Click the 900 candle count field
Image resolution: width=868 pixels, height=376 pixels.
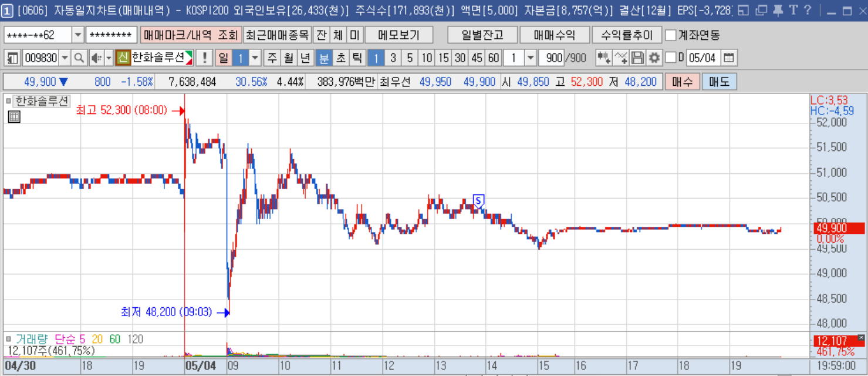coord(552,58)
